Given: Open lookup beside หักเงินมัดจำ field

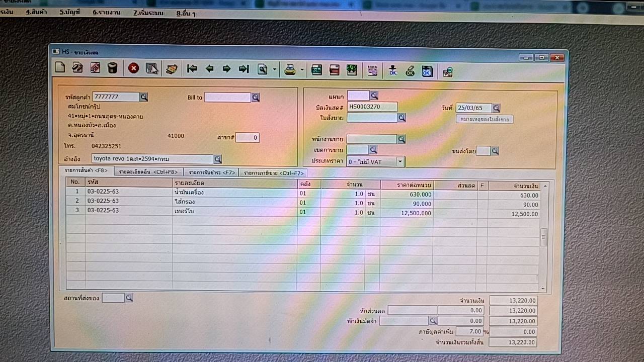Looking at the screenshot, I should click(433, 320).
